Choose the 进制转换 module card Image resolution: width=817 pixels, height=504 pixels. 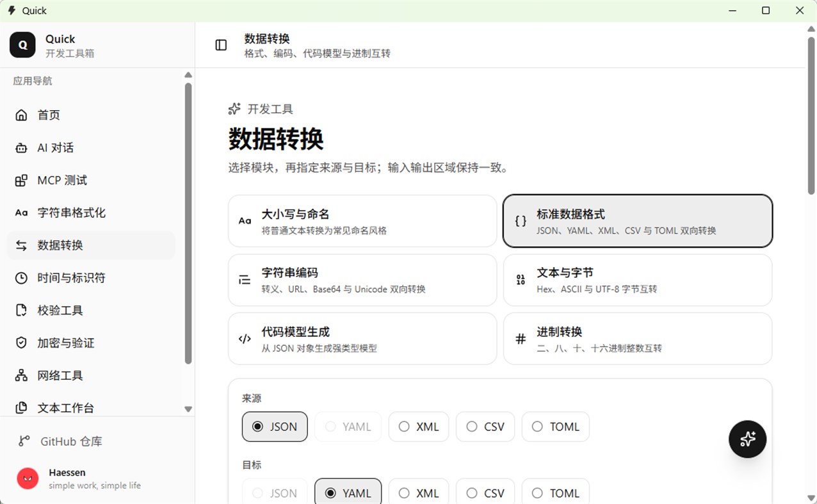tap(638, 339)
